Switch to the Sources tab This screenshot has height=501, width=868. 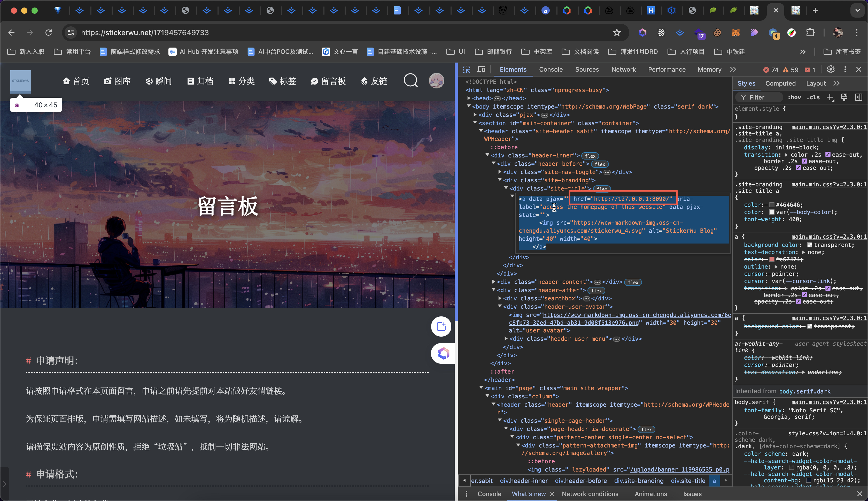(587, 70)
